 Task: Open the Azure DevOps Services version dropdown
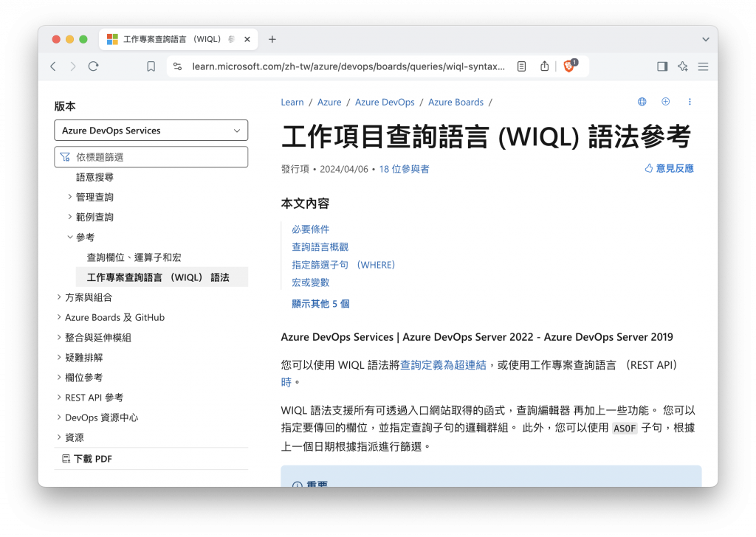click(x=151, y=131)
